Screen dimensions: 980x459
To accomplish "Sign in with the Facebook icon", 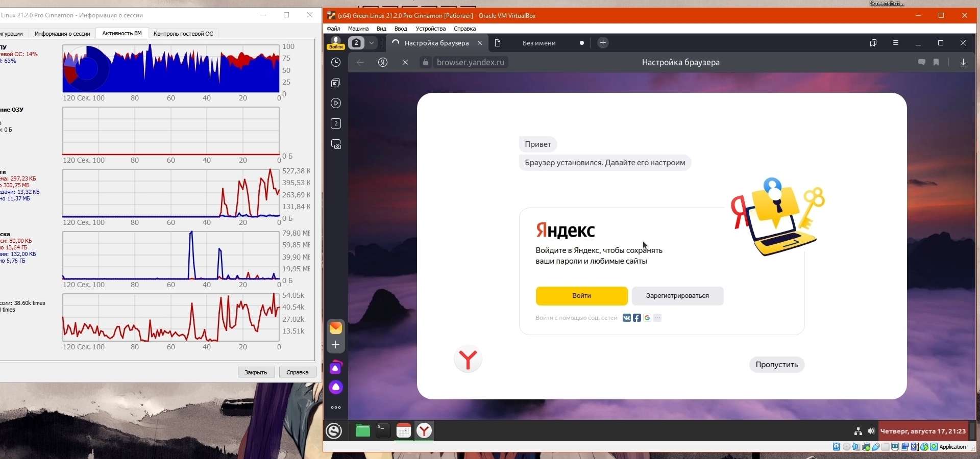I will [637, 318].
